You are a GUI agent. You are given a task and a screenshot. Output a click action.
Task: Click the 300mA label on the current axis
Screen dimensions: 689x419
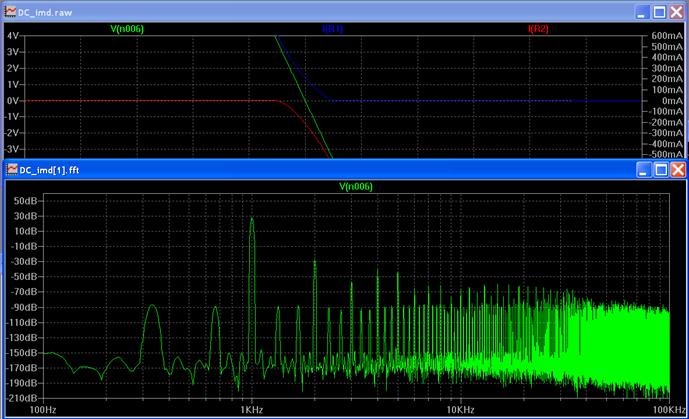pos(667,68)
